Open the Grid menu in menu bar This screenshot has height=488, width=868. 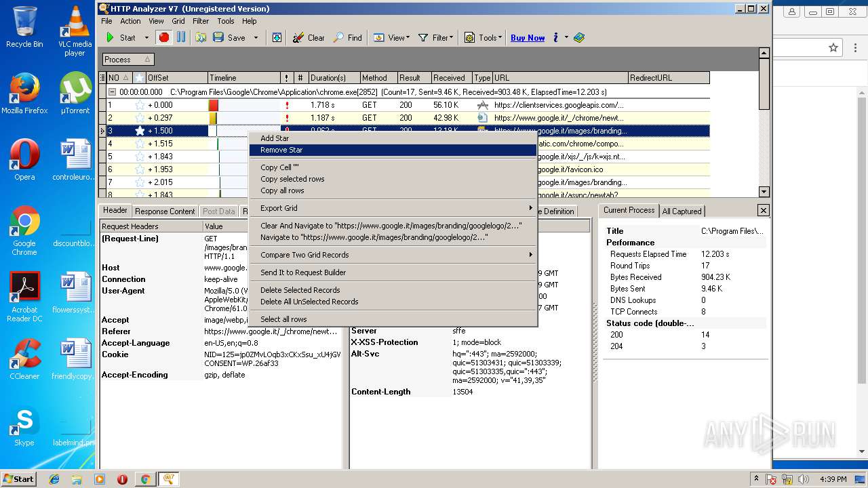tap(178, 21)
